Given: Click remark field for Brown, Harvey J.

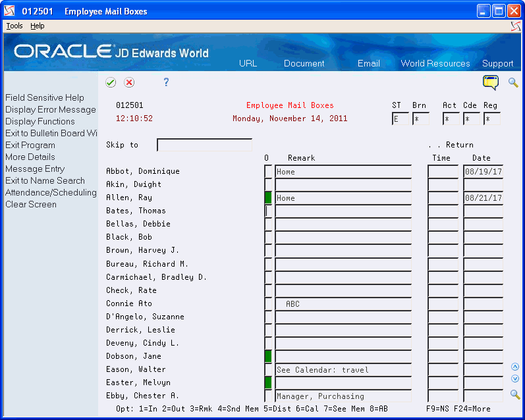Looking at the screenshot, I should [343, 250].
